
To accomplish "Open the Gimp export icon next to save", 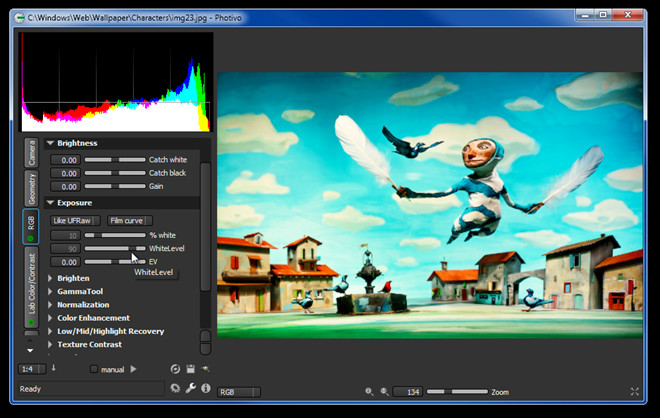I will point(205,369).
